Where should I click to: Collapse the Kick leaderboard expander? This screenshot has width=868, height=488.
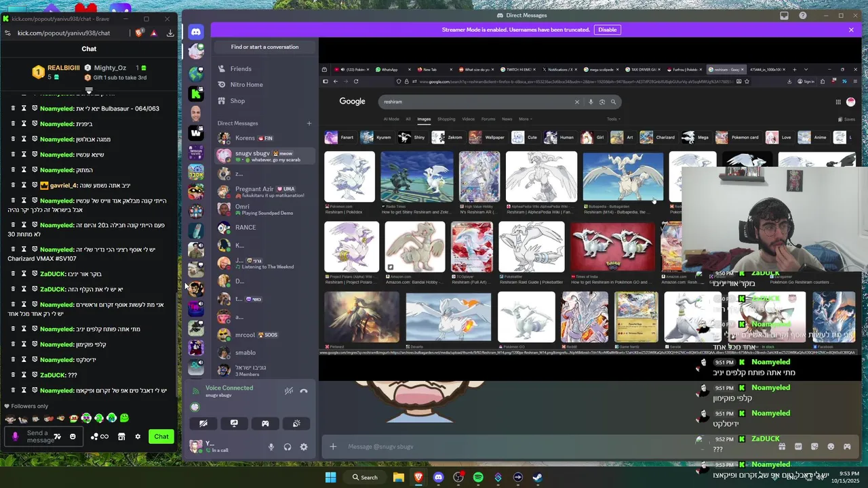(x=89, y=90)
